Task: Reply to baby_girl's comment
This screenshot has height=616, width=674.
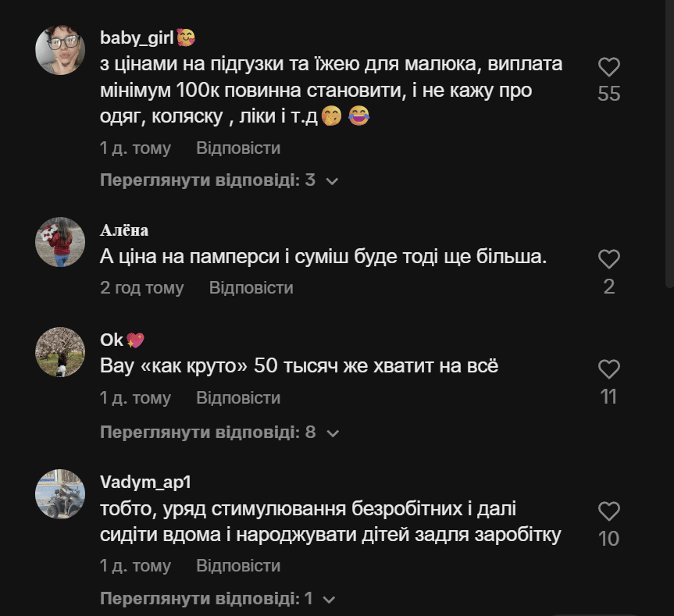Action: tap(238, 148)
